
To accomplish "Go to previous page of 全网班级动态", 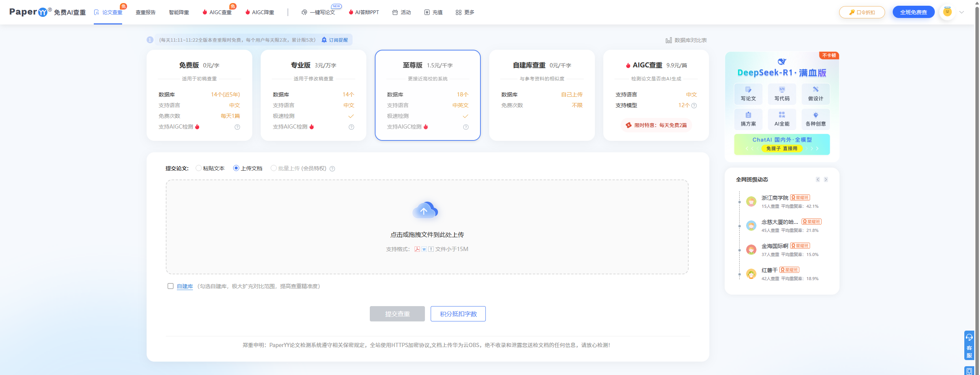I will pyautogui.click(x=818, y=179).
